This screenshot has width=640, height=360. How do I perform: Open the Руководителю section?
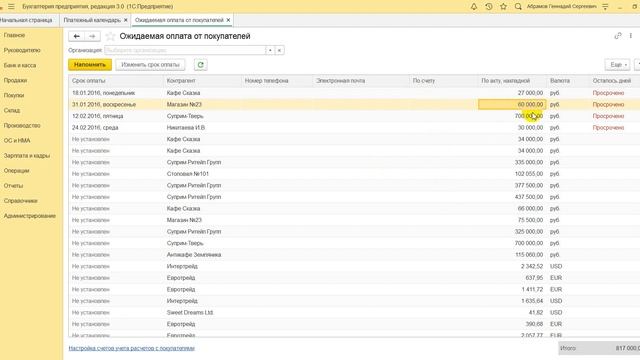[x=22, y=50]
